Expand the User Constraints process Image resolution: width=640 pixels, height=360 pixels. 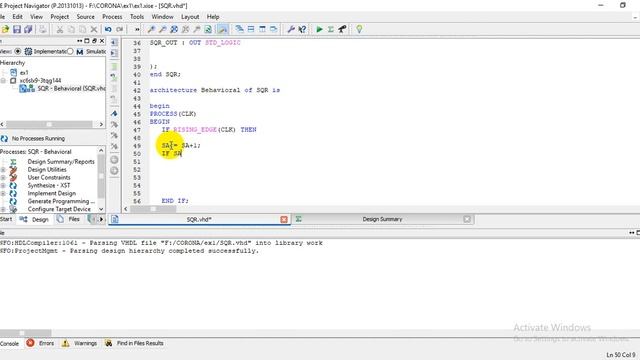pyautogui.click(x=3, y=178)
